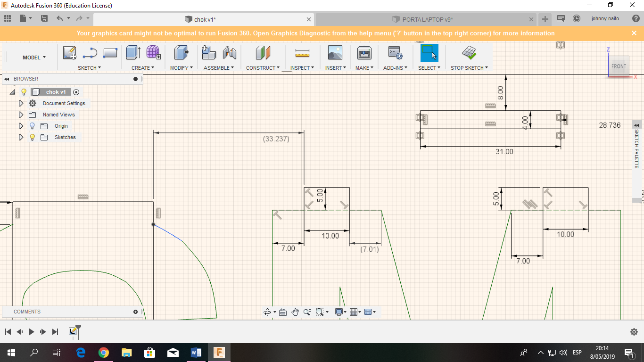Collapse the Browser panel arrows
The height and width of the screenshot is (362, 644).
(x=7, y=79)
